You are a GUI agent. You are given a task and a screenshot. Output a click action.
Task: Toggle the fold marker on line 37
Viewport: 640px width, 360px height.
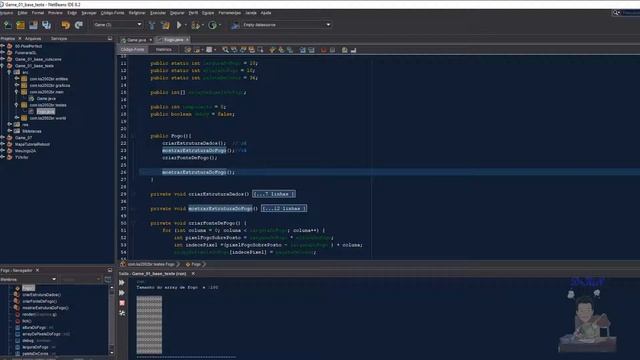coord(133,209)
